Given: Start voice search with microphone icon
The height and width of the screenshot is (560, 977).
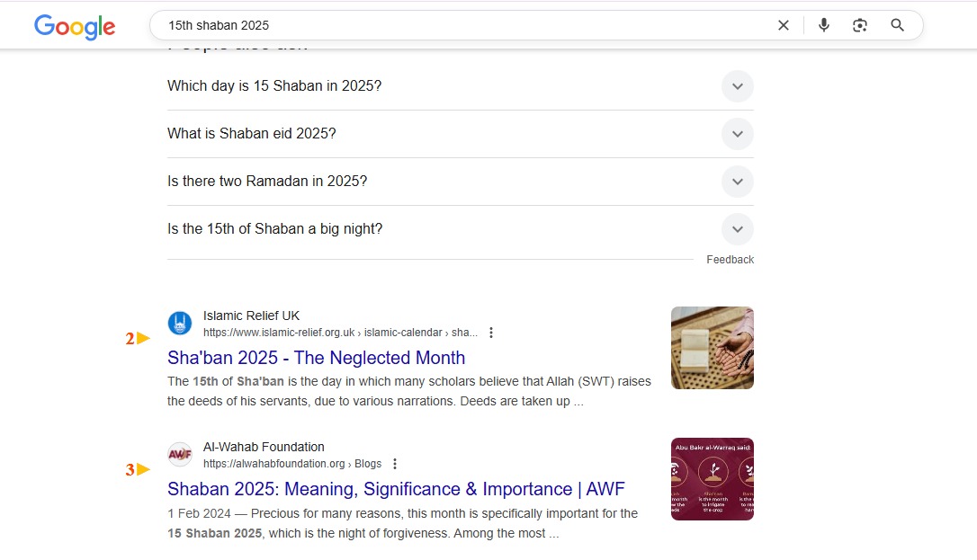Looking at the screenshot, I should pos(824,25).
